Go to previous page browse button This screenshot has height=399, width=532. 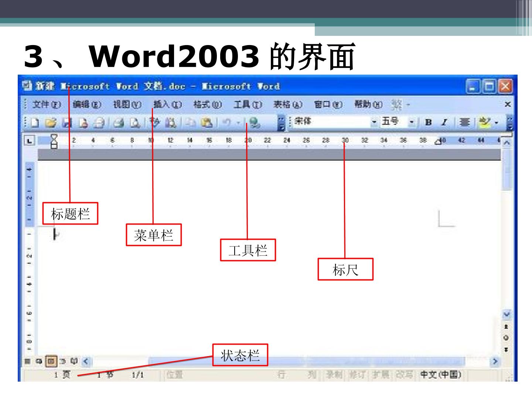(x=506, y=327)
